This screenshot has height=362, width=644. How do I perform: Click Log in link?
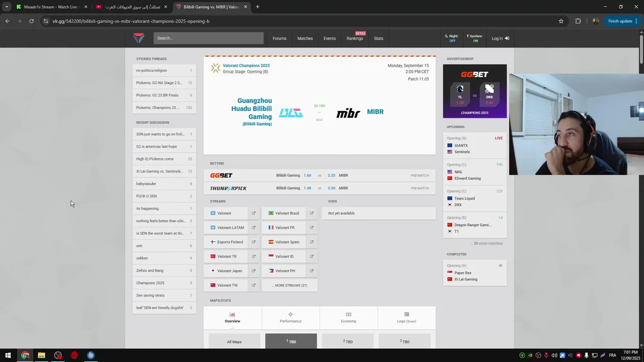[500, 38]
